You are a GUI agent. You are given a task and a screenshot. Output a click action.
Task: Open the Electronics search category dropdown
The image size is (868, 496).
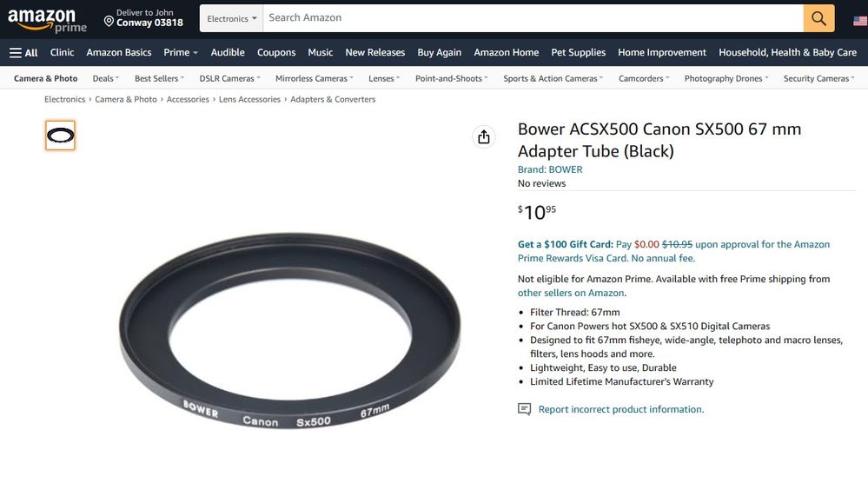231,18
